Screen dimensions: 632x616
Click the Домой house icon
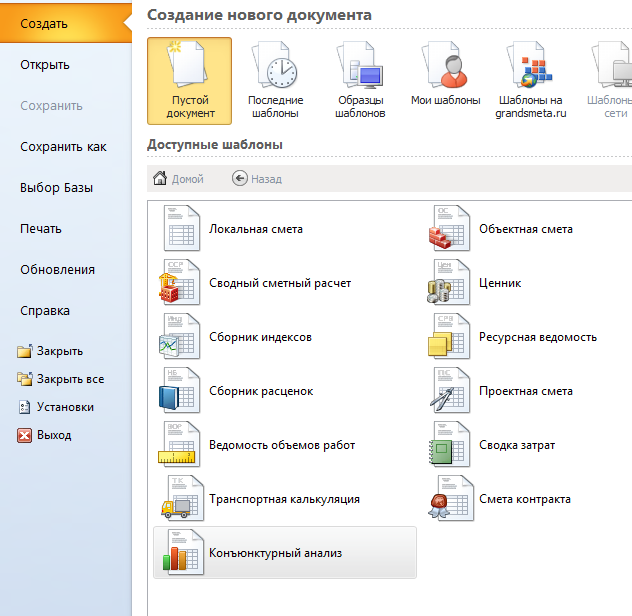coord(160,178)
